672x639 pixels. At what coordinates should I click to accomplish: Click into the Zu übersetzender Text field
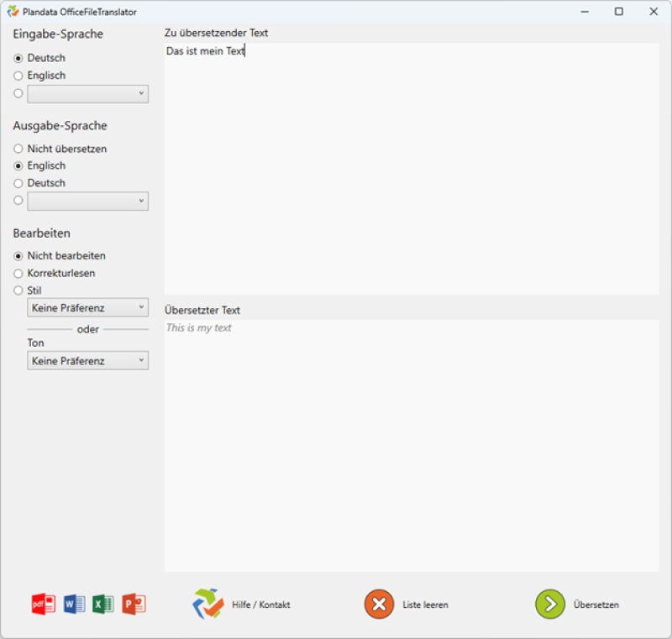pos(412,168)
